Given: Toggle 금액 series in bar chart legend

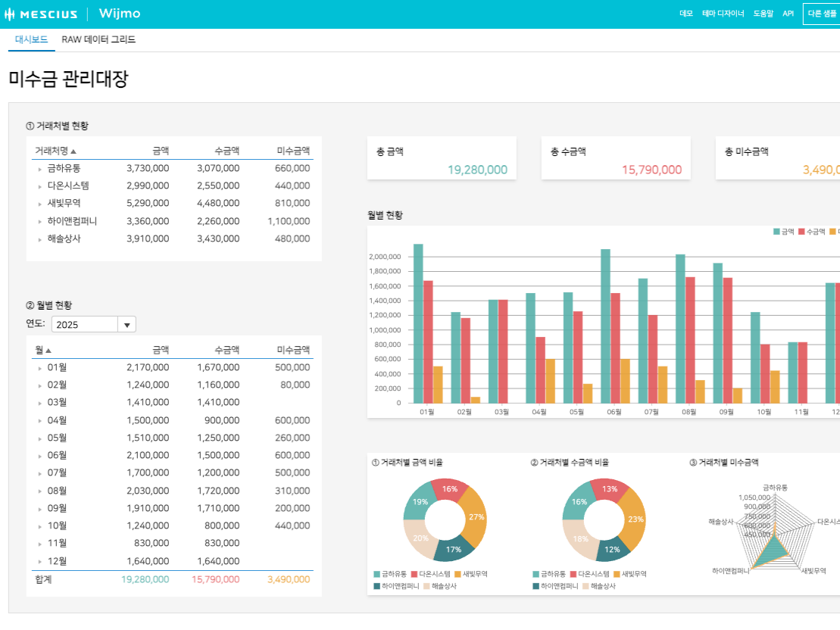Looking at the screenshot, I should click(x=783, y=232).
